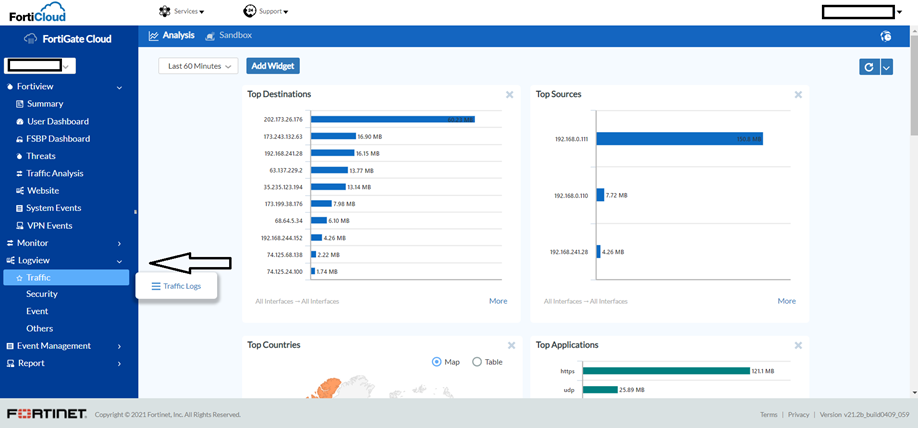Image resolution: width=918 pixels, height=428 pixels.
Task: Expand the Monitor section
Action: (x=119, y=243)
